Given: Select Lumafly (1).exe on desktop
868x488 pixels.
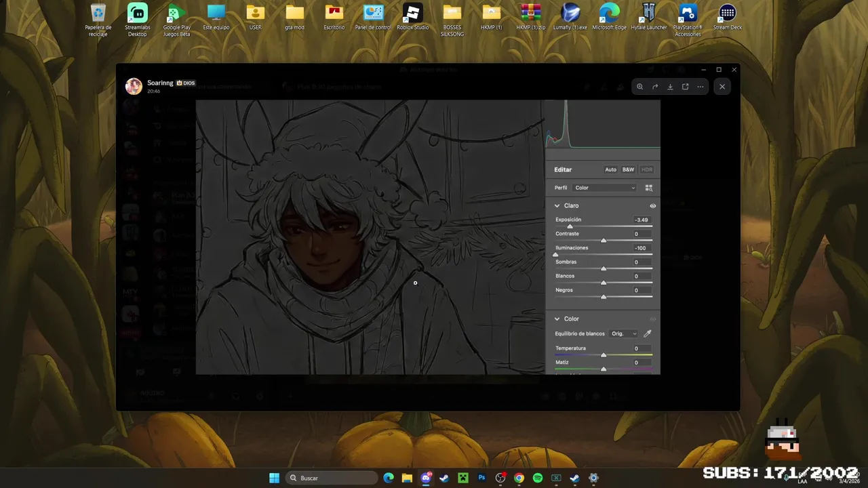Looking at the screenshot, I should [570, 18].
